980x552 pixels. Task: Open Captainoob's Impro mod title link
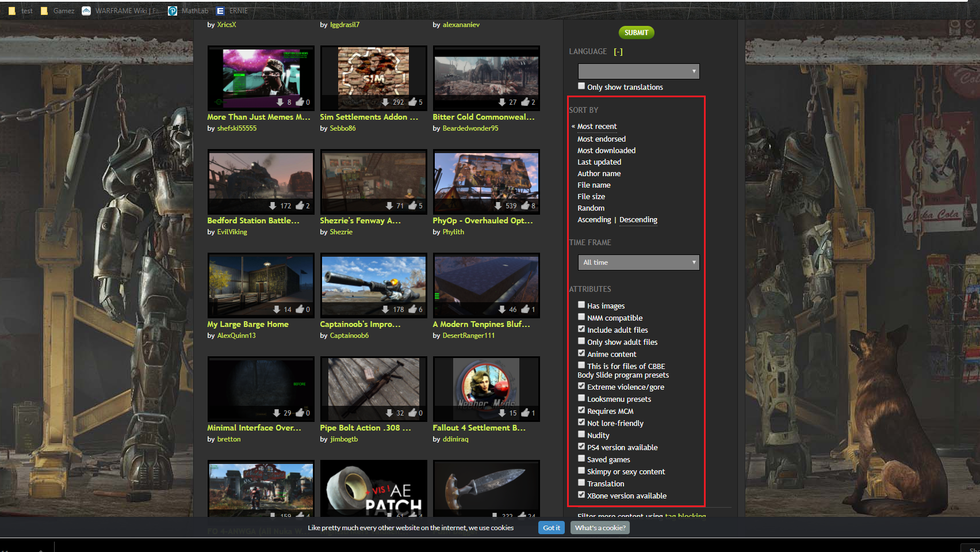pyautogui.click(x=360, y=324)
